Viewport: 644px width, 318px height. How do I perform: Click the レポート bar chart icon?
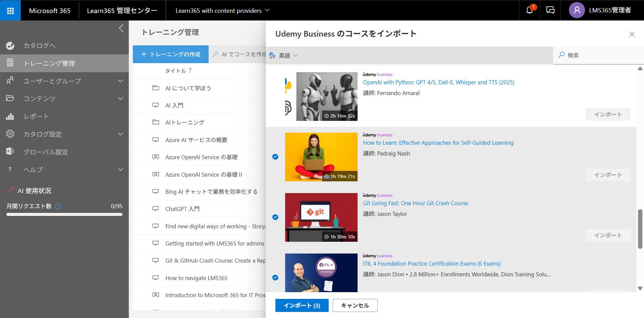[10, 117]
